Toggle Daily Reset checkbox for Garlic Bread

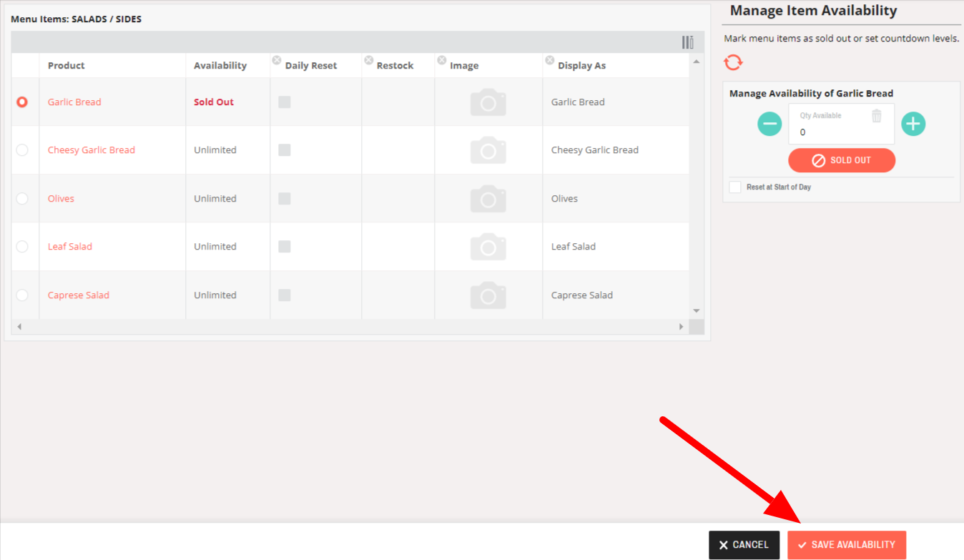click(285, 102)
